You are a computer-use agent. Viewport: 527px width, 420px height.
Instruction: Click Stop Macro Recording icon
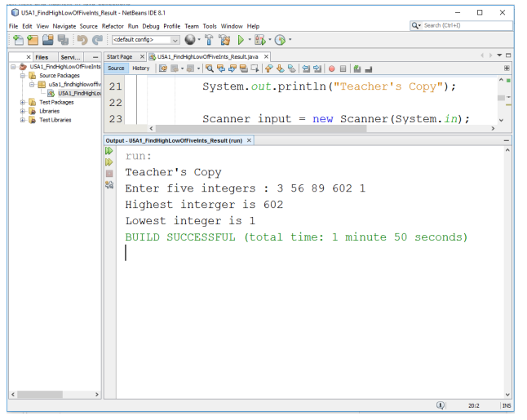(x=343, y=69)
